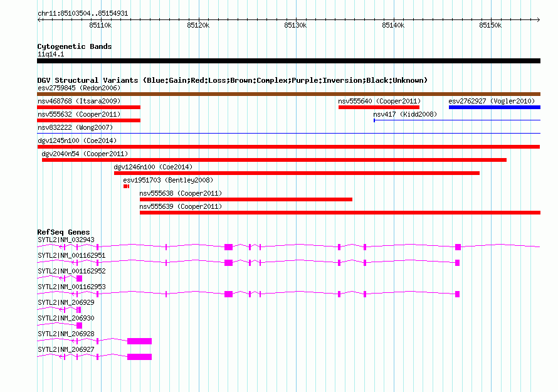This screenshot has width=558, height=392.
Task: Open variant nsv555639 (Cooper2011) label
Action: click(181, 206)
